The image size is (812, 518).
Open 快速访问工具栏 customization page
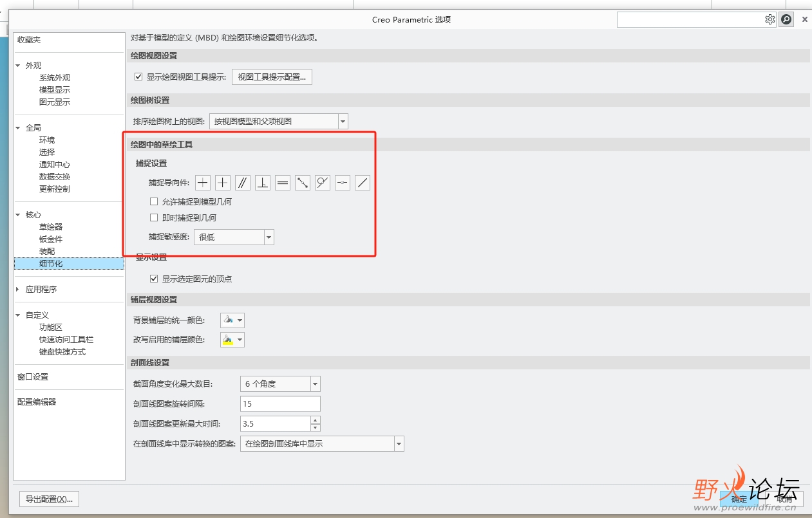click(x=66, y=340)
